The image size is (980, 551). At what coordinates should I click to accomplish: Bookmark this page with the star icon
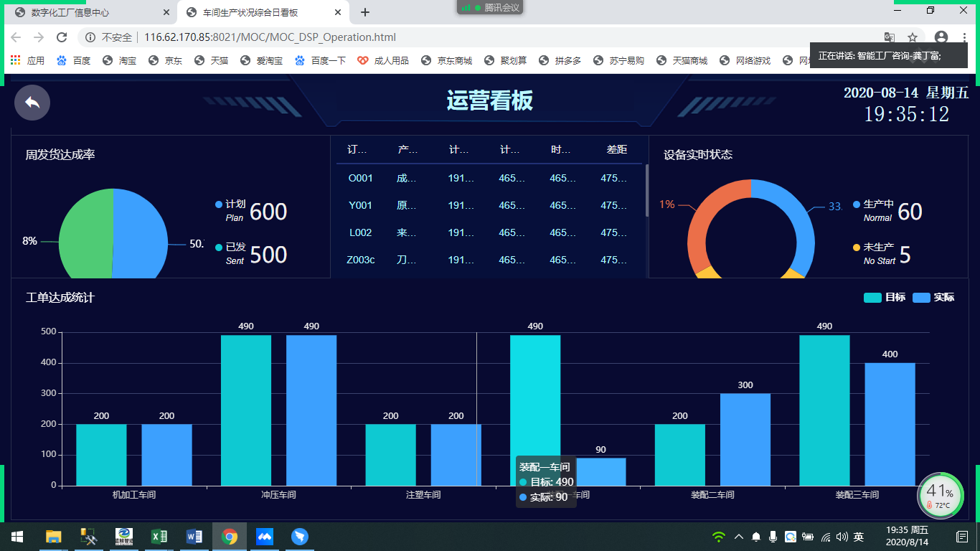[913, 37]
